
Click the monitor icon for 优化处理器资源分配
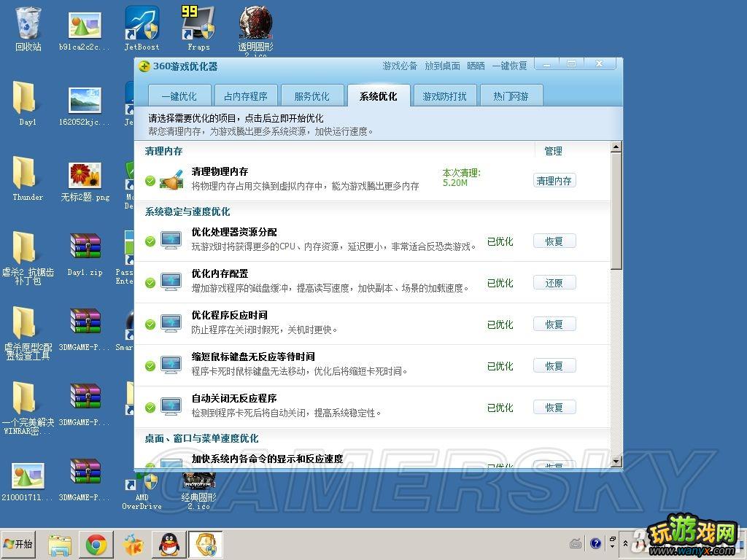(171, 241)
